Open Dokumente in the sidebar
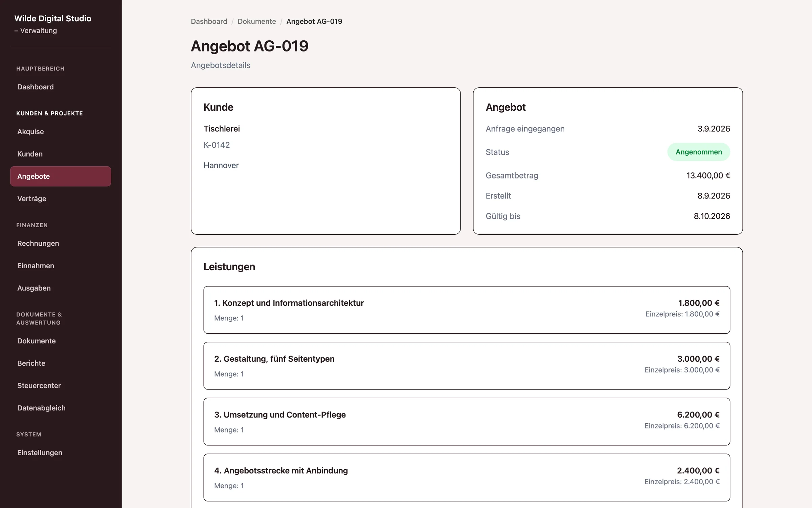812x508 pixels. (61, 341)
